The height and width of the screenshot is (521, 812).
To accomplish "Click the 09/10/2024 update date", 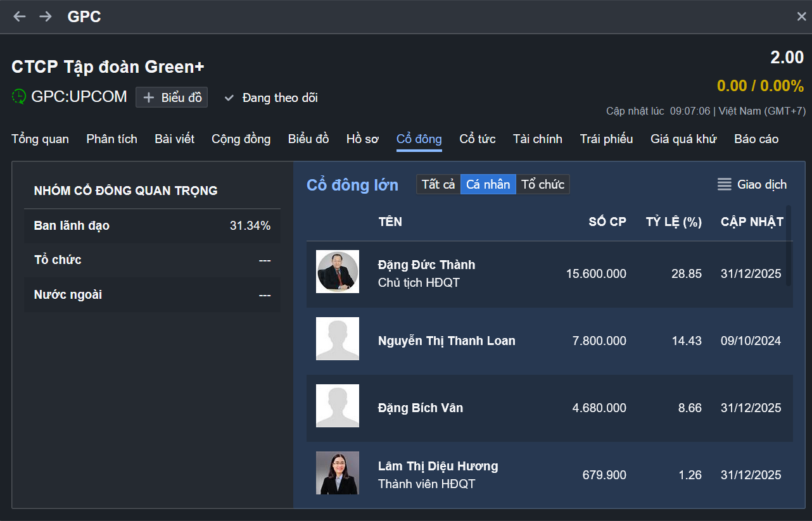I will [x=751, y=341].
